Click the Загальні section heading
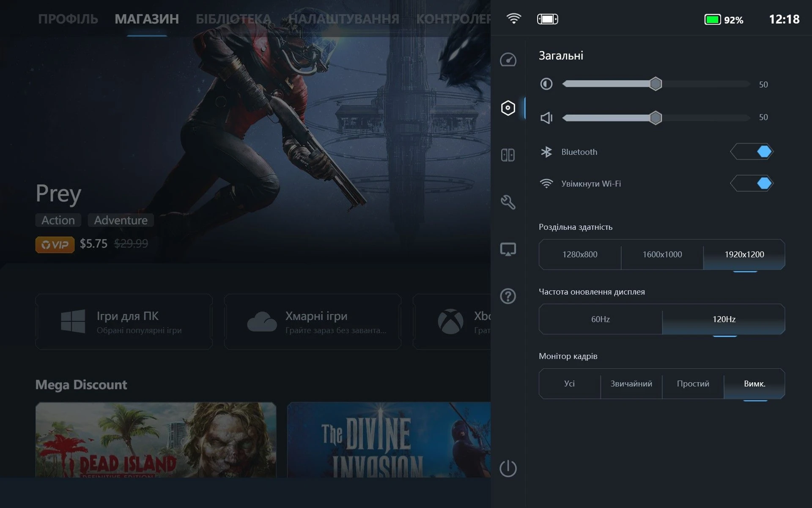This screenshot has width=812, height=508. click(x=561, y=55)
